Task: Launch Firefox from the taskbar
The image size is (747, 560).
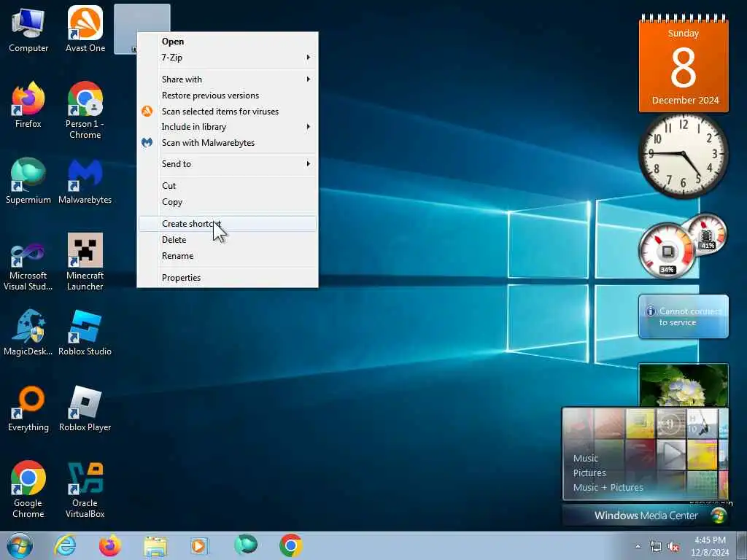Action: [110, 545]
